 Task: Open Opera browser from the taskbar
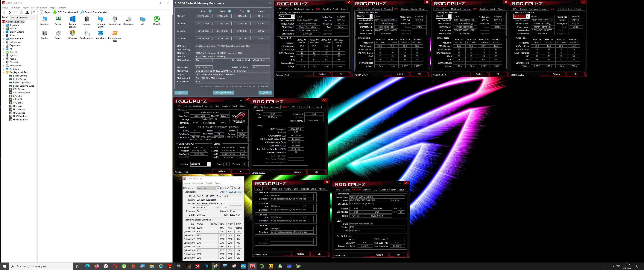click(x=115, y=266)
